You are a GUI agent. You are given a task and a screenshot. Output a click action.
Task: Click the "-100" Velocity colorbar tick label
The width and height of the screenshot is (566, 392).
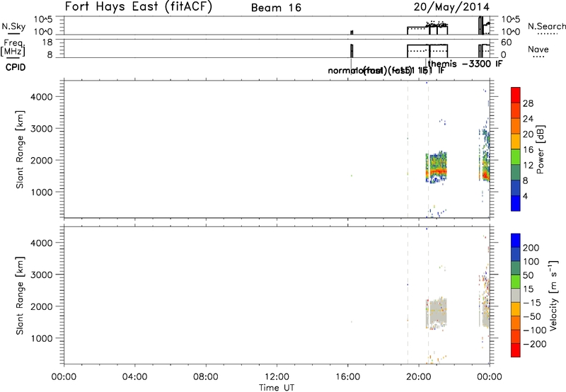pyautogui.click(x=535, y=330)
